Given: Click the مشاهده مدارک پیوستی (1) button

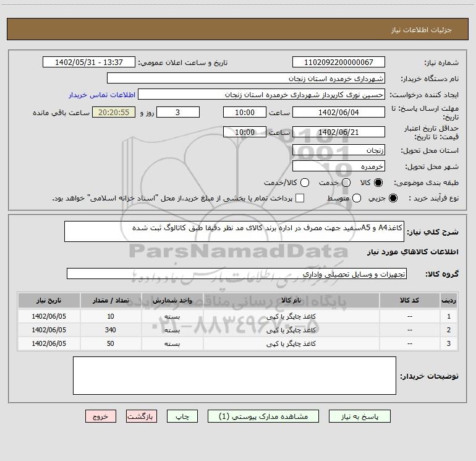Looking at the screenshot, I should click(263, 416).
